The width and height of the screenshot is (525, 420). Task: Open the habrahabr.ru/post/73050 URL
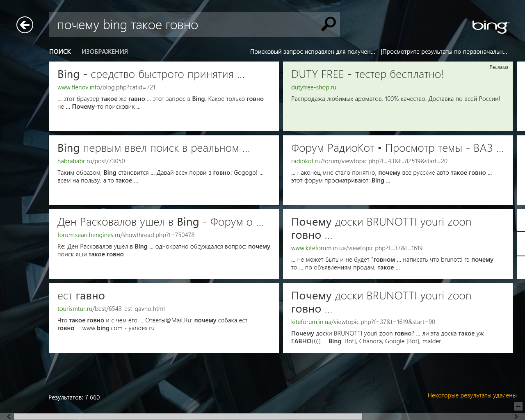tap(91, 161)
